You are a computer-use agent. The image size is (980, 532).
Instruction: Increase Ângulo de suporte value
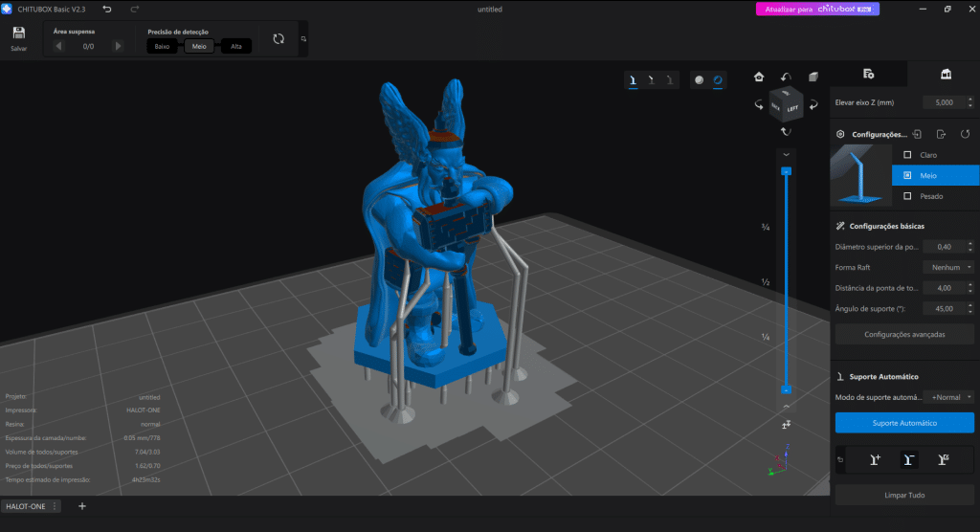(970, 305)
